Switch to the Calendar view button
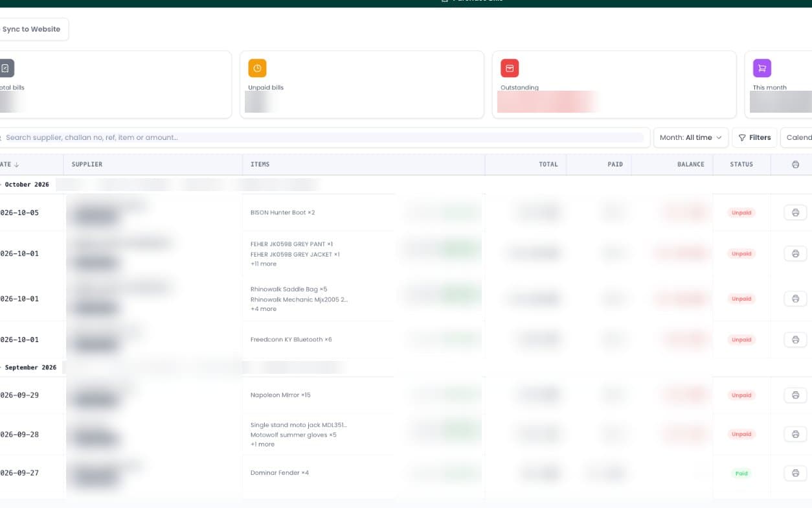 click(x=797, y=137)
